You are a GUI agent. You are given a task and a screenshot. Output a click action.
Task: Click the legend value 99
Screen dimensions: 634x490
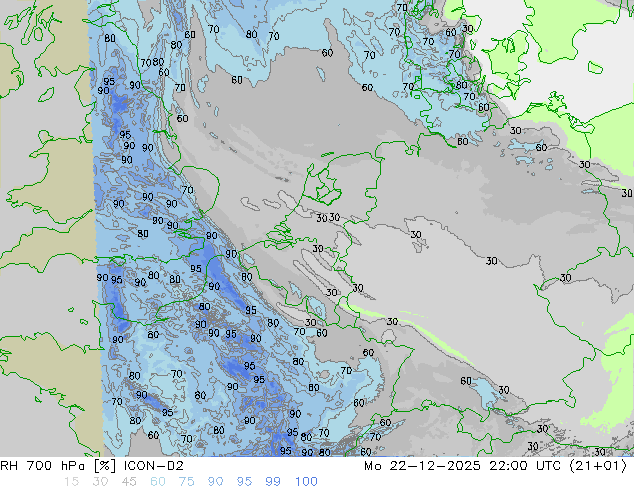(273, 482)
